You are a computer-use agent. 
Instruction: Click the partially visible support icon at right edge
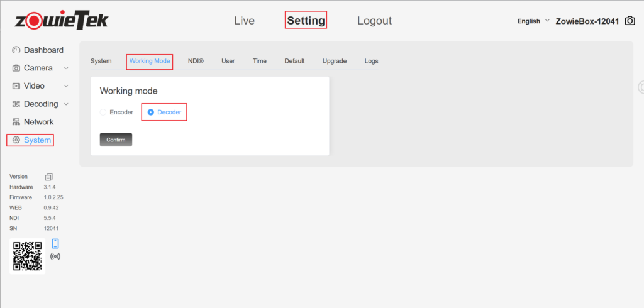click(641, 87)
